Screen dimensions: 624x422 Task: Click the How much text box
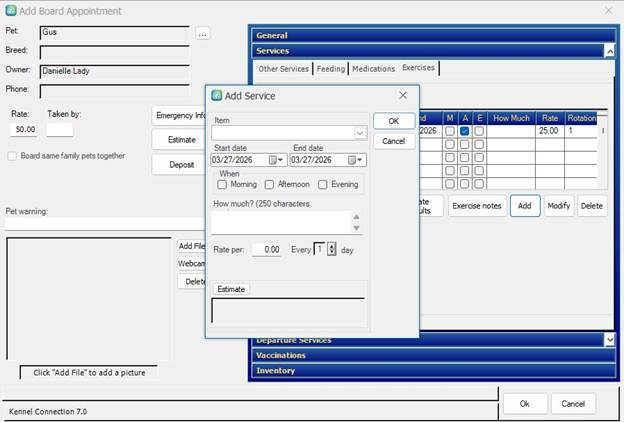282,221
